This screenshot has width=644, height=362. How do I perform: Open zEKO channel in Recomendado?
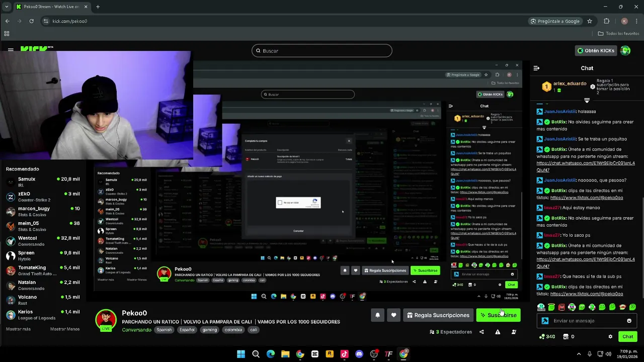click(43, 197)
